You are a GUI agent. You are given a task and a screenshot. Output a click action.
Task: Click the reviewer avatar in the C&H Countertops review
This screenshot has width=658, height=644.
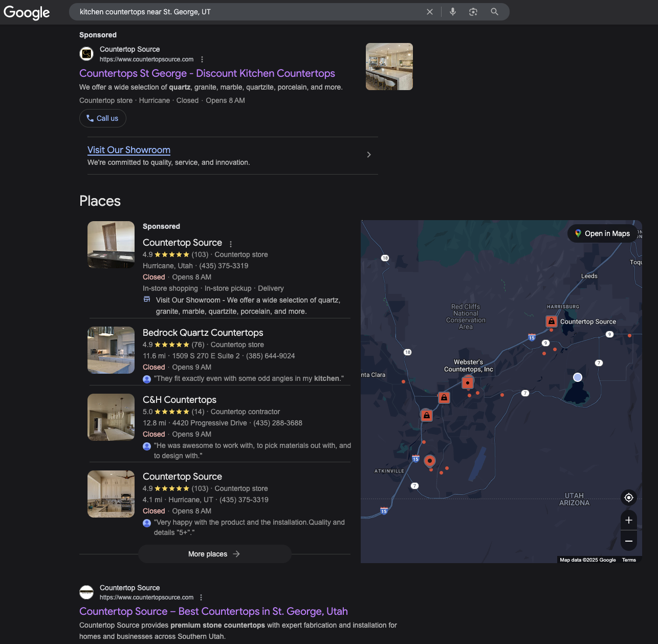[147, 446]
